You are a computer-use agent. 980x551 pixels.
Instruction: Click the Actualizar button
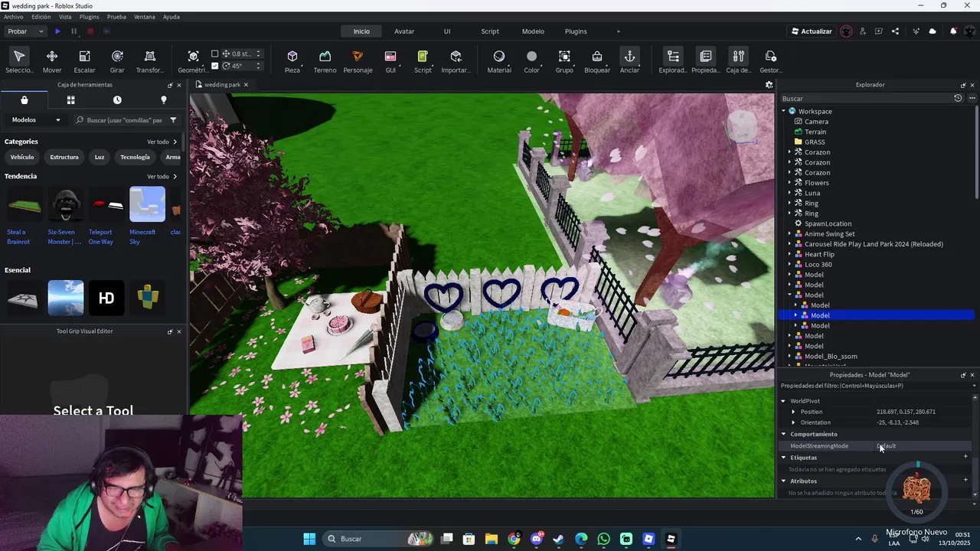(811, 31)
